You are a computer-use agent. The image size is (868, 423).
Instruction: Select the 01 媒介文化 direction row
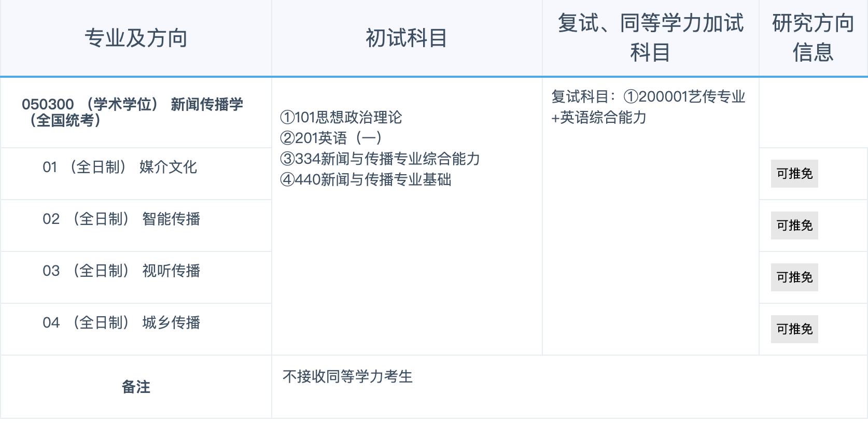[x=120, y=167]
